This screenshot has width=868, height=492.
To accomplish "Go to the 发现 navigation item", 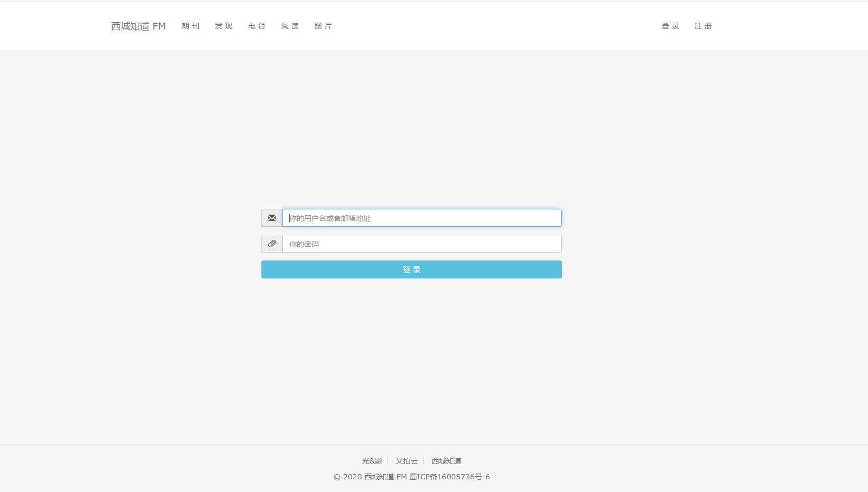I will (x=223, y=26).
